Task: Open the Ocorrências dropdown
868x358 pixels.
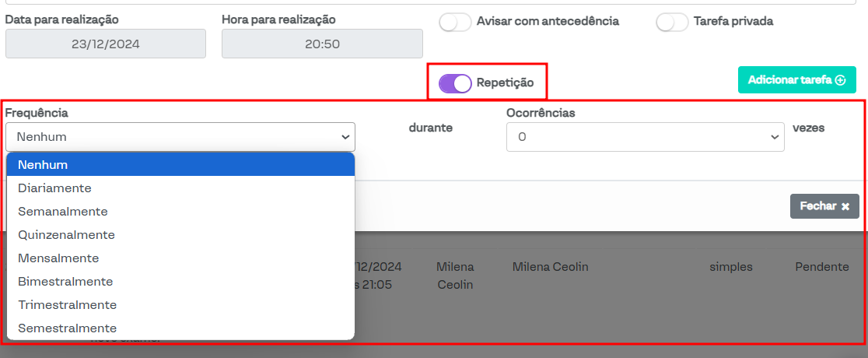Action: pyautogui.click(x=645, y=137)
